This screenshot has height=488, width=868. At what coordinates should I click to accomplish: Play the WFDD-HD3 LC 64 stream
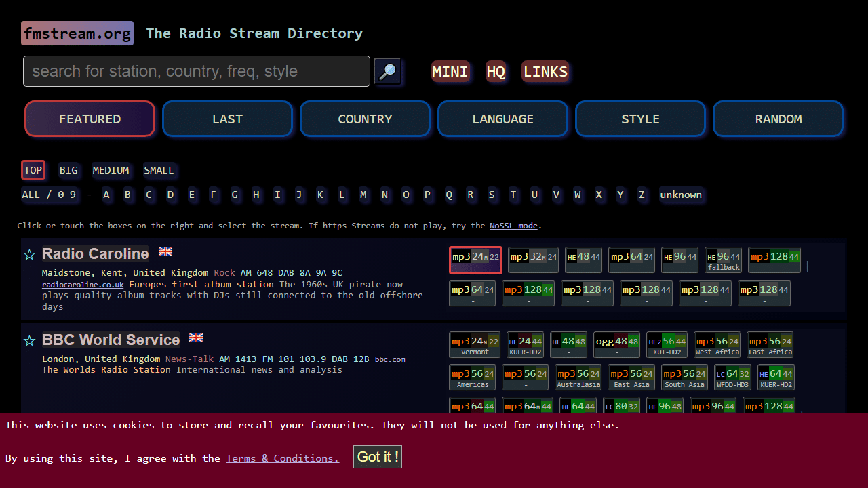tap(732, 378)
